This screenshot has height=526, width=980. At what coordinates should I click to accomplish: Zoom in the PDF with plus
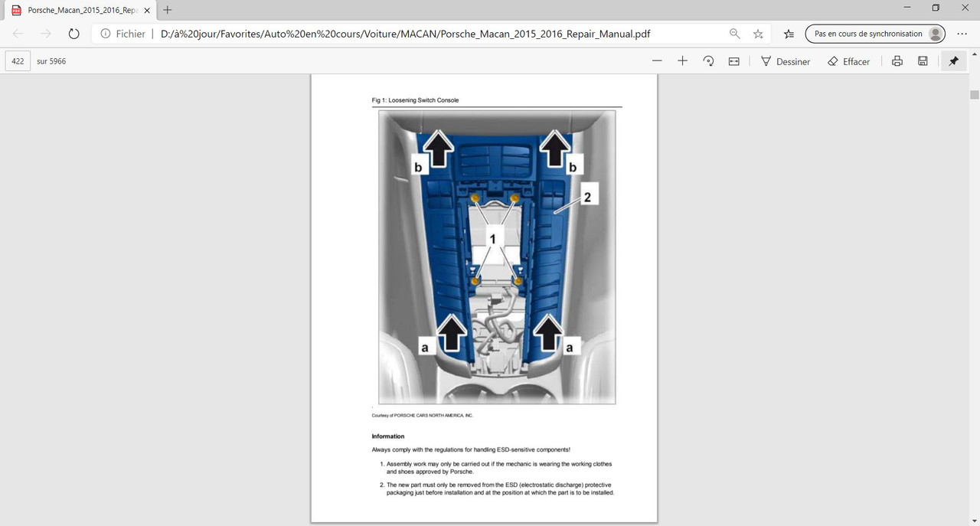click(x=682, y=61)
